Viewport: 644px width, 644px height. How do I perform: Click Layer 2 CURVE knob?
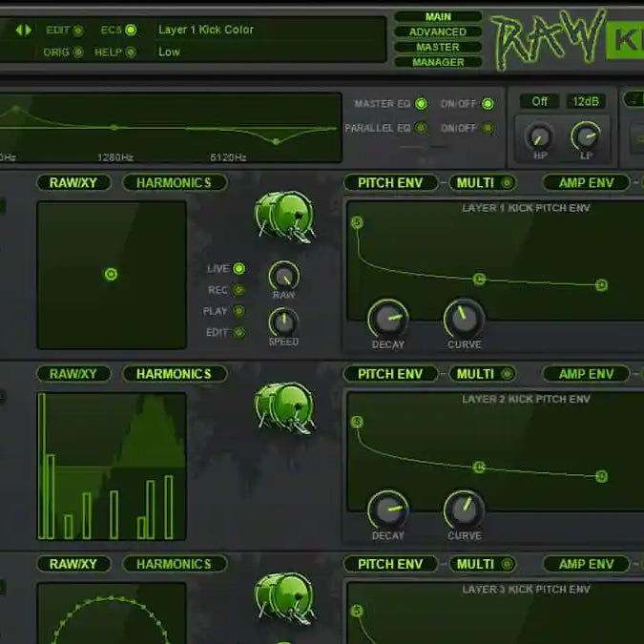[x=465, y=509]
